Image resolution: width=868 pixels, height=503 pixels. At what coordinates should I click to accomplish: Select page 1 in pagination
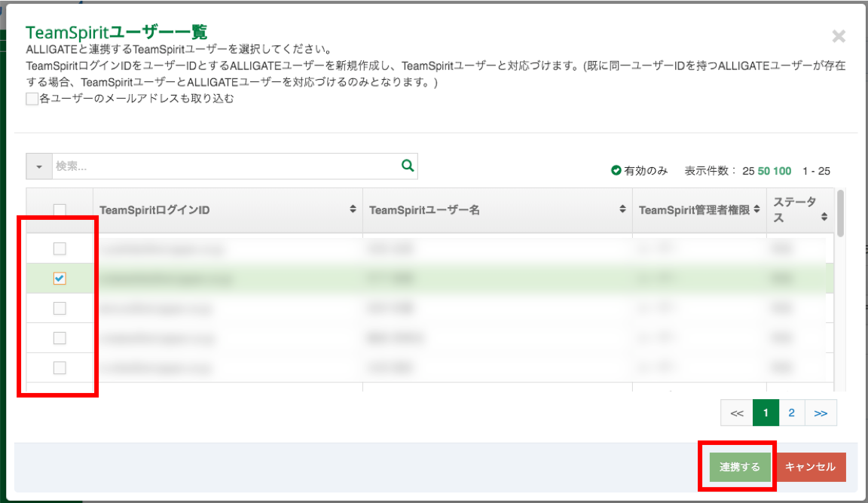point(766,413)
